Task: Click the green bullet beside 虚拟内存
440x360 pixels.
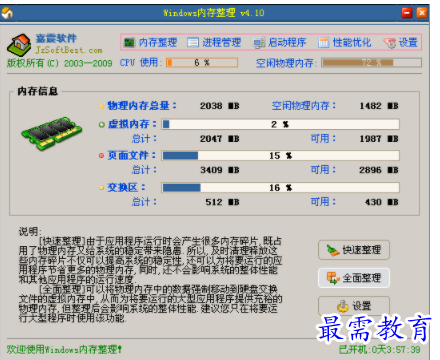Action: (102, 125)
